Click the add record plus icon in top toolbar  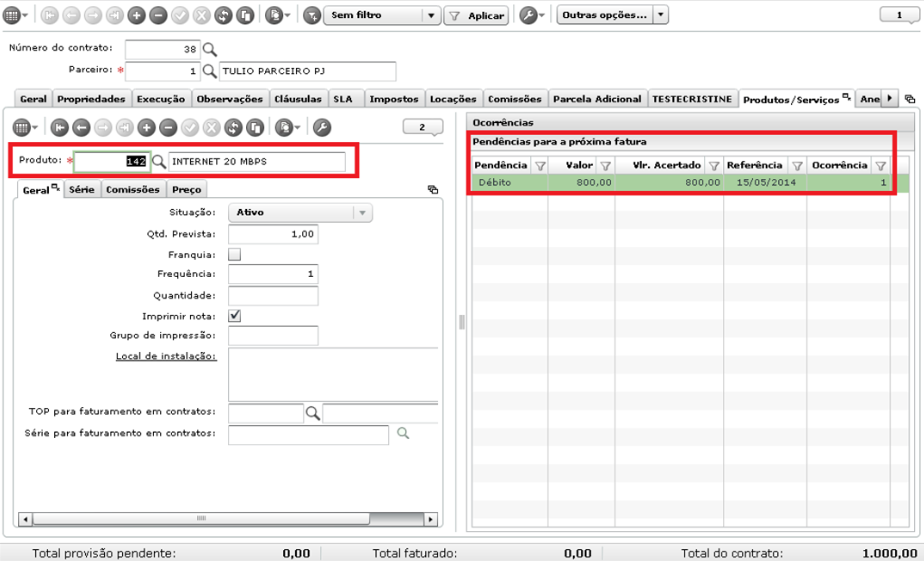136,15
